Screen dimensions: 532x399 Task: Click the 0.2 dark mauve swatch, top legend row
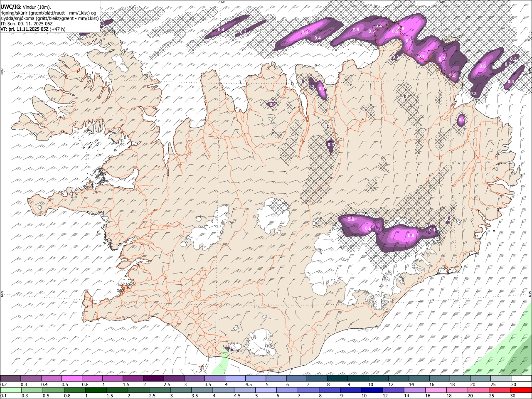coord(11,378)
